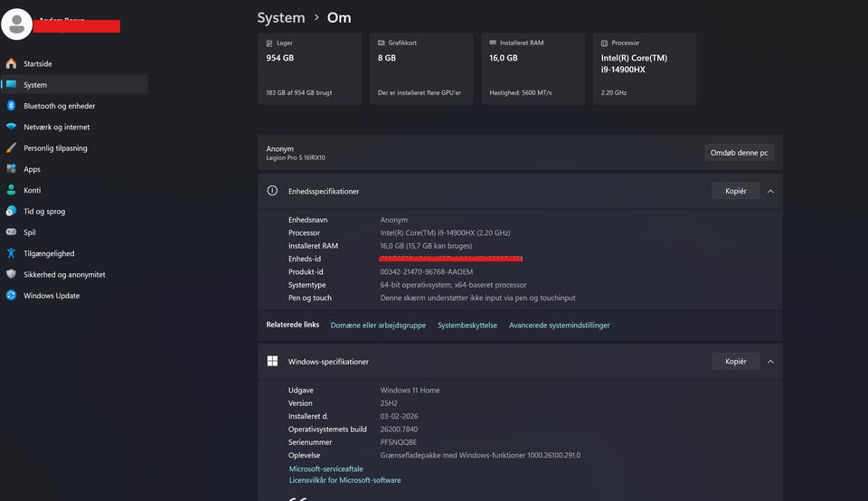The height and width of the screenshot is (501, 868).
Task: Open Licensvilkår for Microsoft-software link
Action: 344,480
